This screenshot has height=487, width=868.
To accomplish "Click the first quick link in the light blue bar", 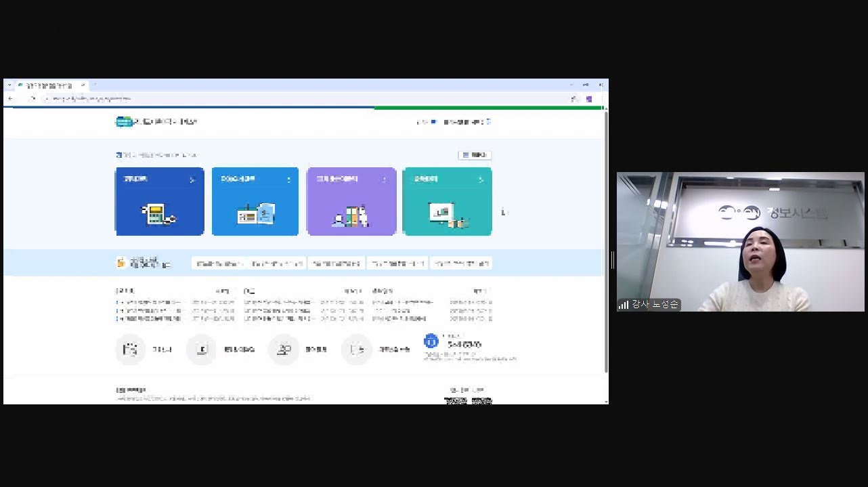I will click(219, 263).
